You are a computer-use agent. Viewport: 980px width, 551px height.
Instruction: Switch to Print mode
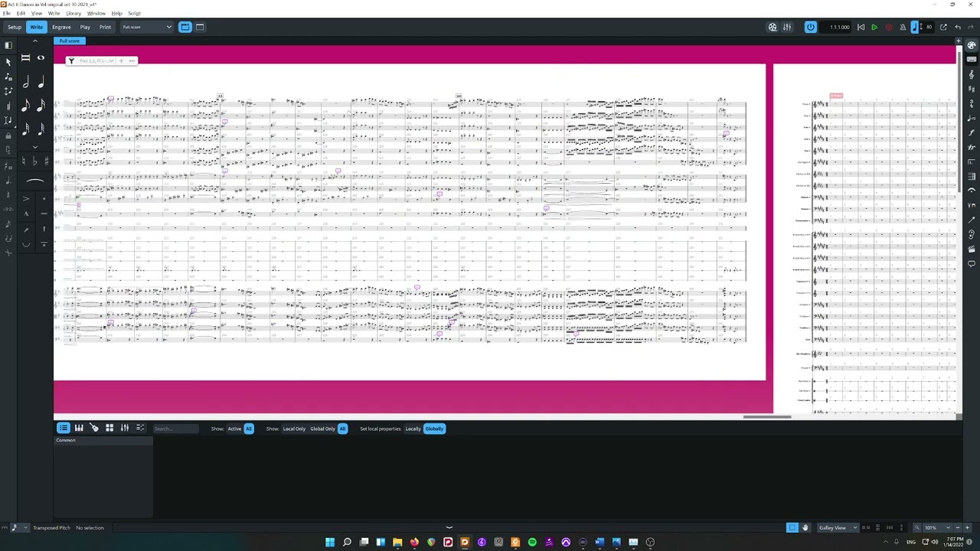tap(105, 27)
